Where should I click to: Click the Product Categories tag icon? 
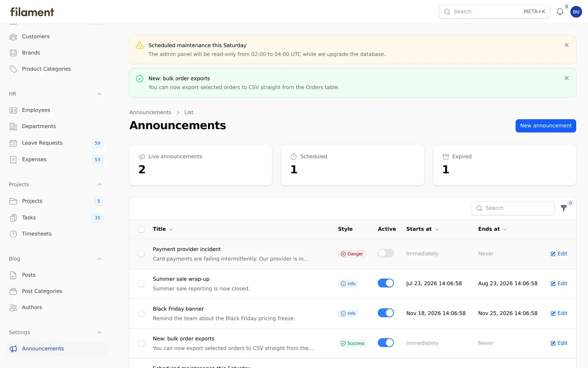click(x=13, y=69)
